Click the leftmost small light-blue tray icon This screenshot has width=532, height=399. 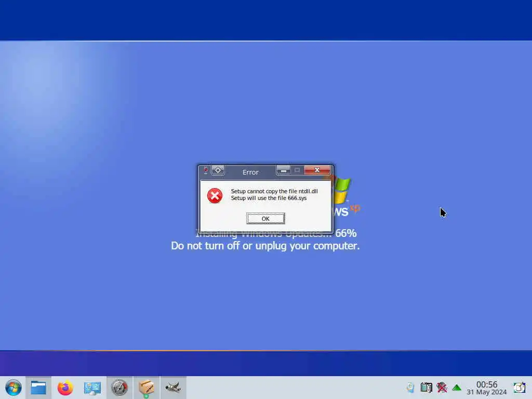coord(410,388)
